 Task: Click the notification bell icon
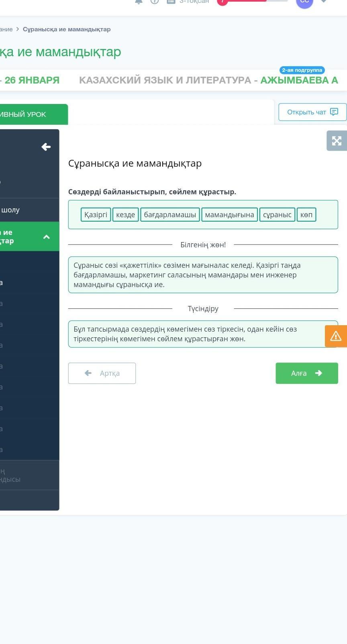[139, 2]
